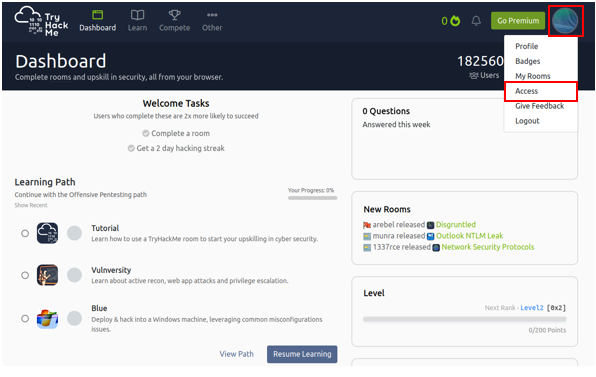Click the streak counter number 0

point(444,21)
